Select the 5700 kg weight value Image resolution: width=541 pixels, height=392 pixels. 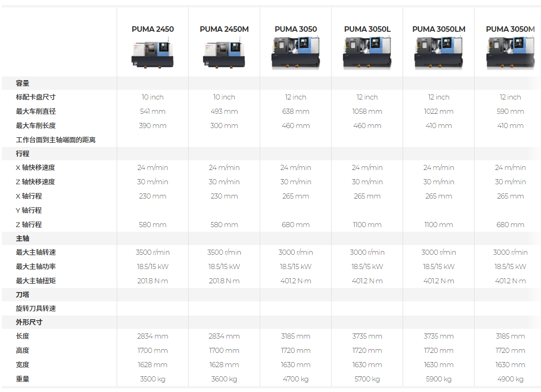(367, 379)
